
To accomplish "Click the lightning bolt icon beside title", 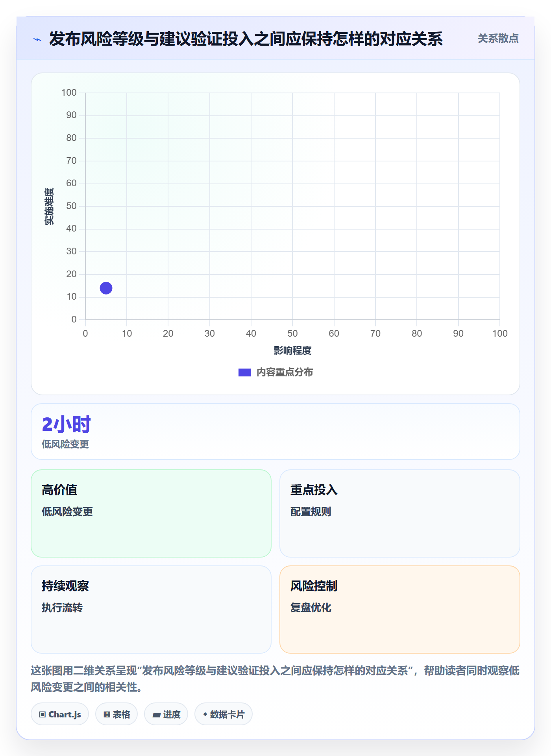I will pyautogui.click(x=37, y=39).
